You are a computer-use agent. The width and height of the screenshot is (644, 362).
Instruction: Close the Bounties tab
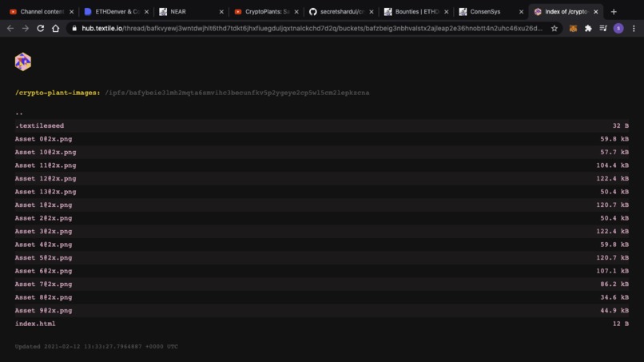click(x=447, y=12)
